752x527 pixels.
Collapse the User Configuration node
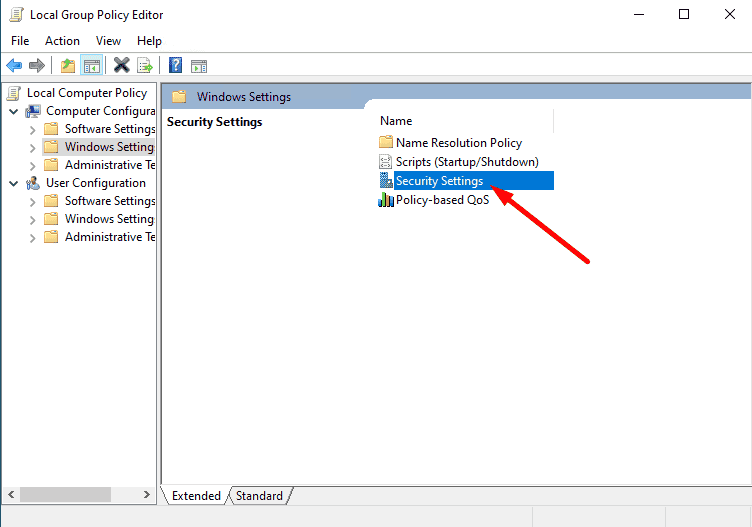14,184
